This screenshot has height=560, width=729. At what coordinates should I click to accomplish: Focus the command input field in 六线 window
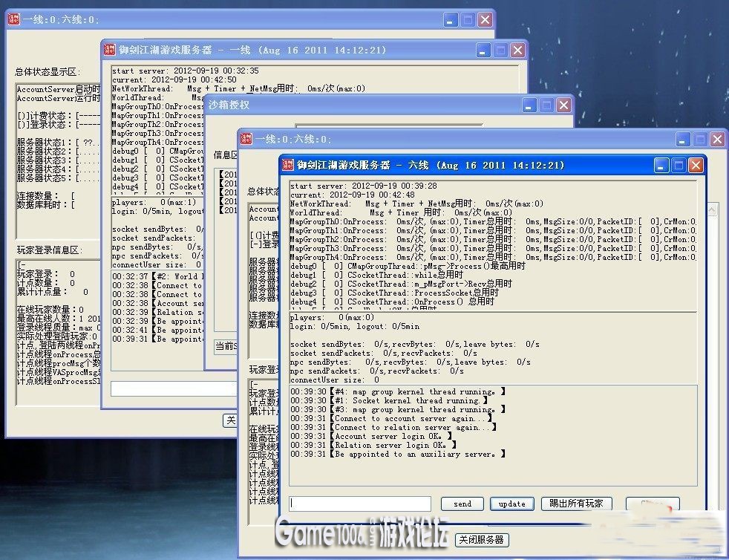[360, 504]
